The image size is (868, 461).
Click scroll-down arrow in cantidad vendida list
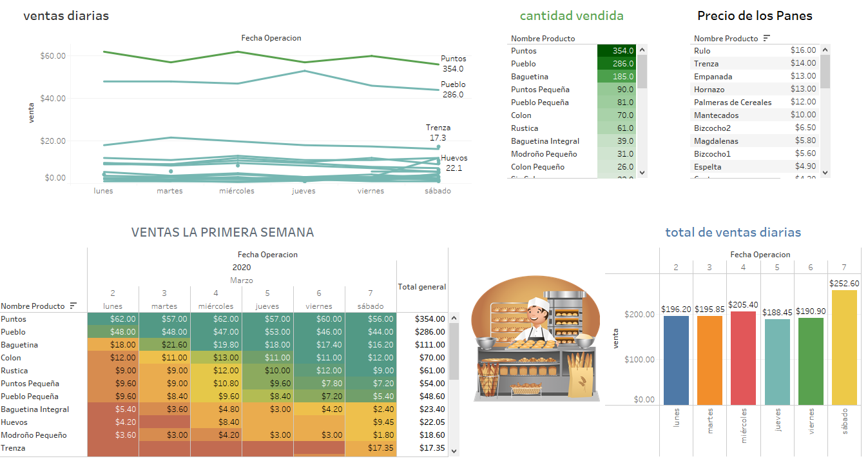[641, 172]
